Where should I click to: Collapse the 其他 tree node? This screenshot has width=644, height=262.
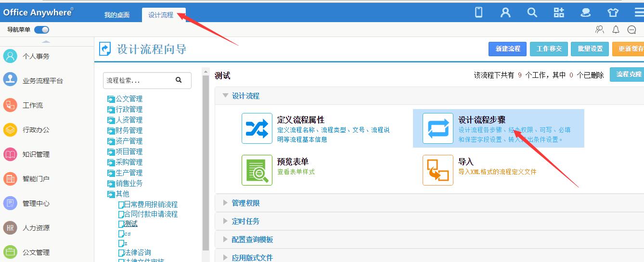coord(111,194)
